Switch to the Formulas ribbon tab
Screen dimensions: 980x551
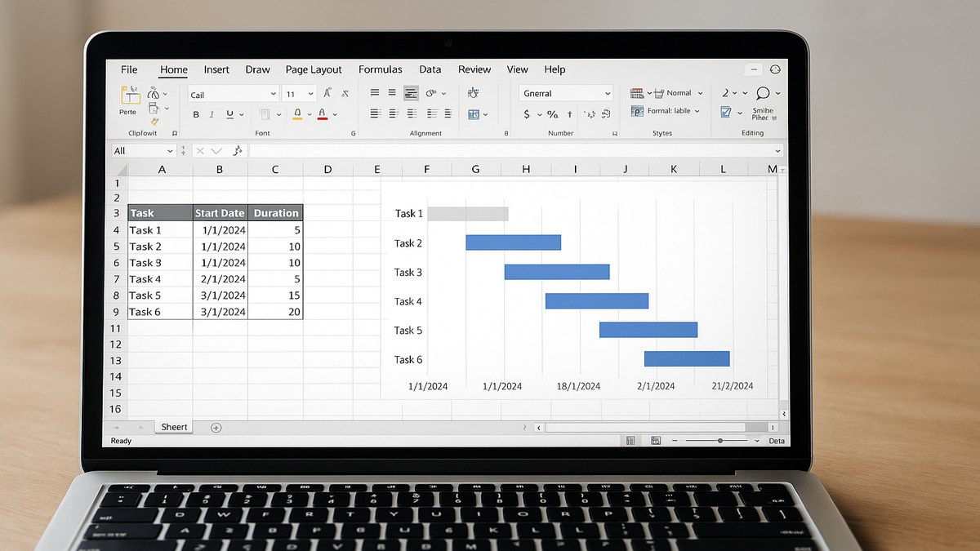(381, 69)
